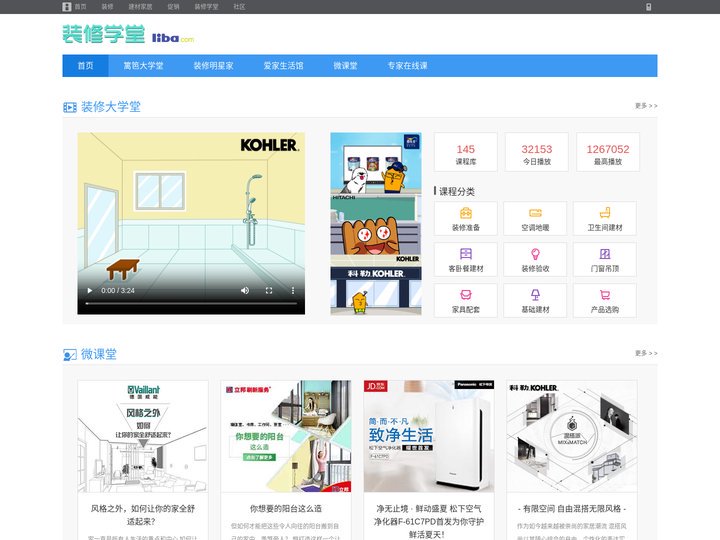This screenshot has width=720, height=540.
Task: Open the 空调地暖 course category
Action: (535, 219)
